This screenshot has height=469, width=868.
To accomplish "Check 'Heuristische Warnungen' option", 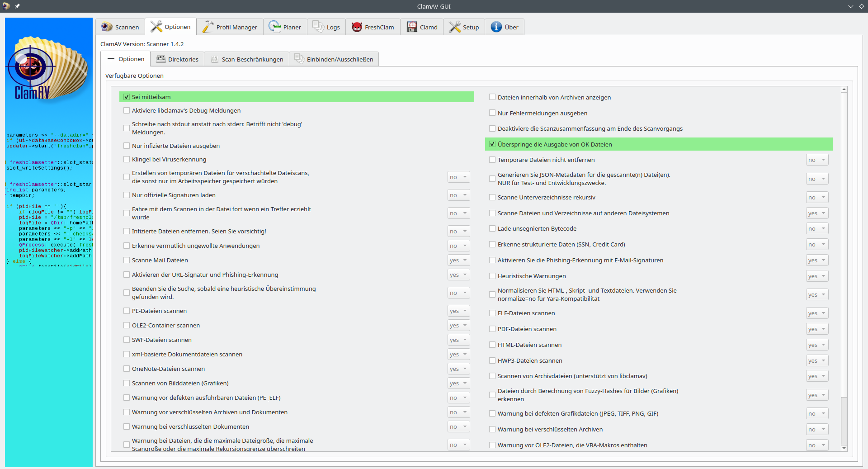I will 492,276.
